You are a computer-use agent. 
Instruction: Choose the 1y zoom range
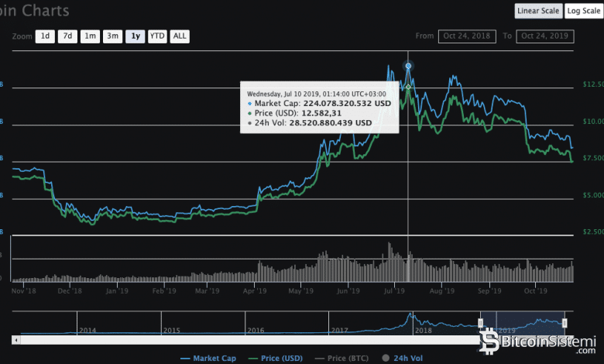(136, 36)
